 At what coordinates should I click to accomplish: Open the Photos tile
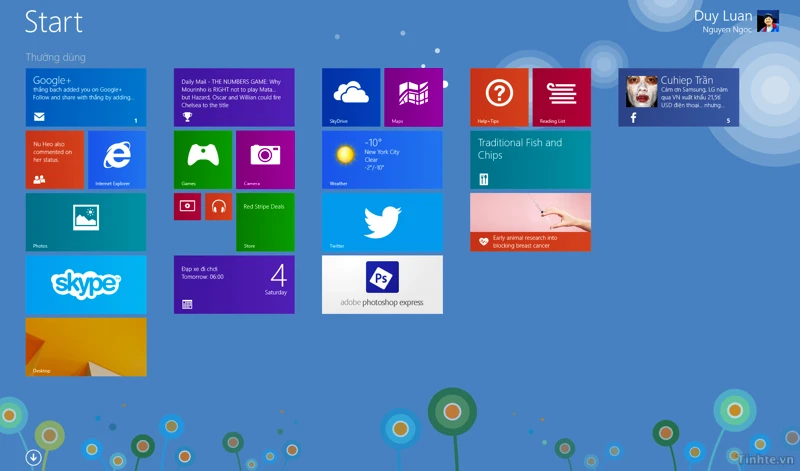(86, 222)
